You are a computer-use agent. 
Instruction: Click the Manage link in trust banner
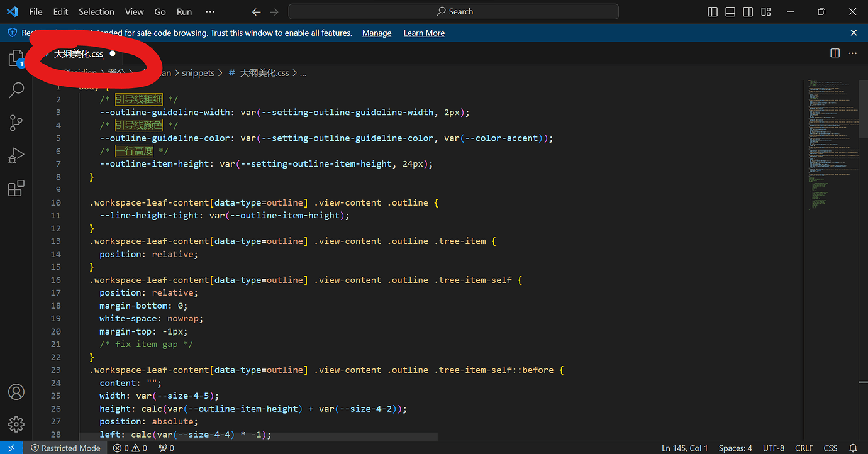377,33
